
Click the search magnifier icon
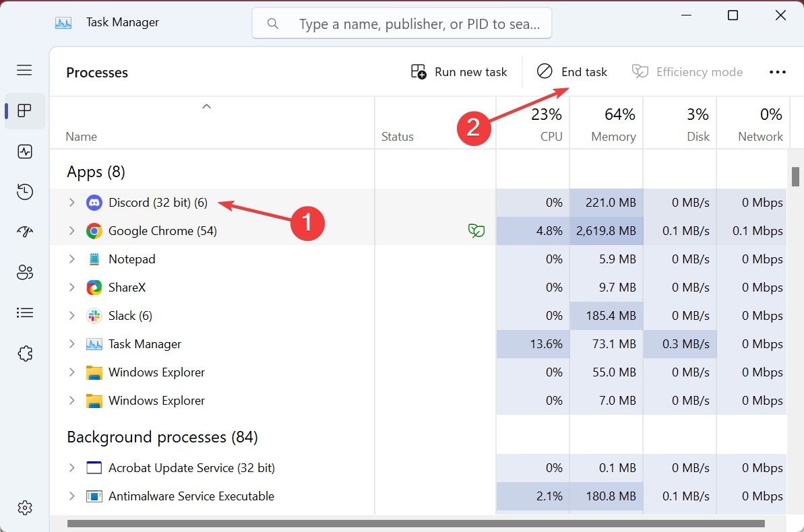(273, 24)
